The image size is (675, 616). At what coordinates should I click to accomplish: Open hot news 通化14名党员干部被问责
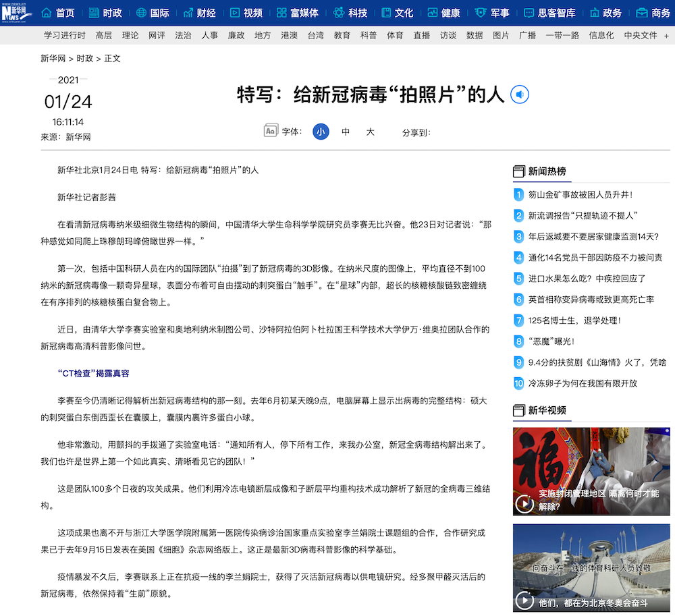(595, 258)
